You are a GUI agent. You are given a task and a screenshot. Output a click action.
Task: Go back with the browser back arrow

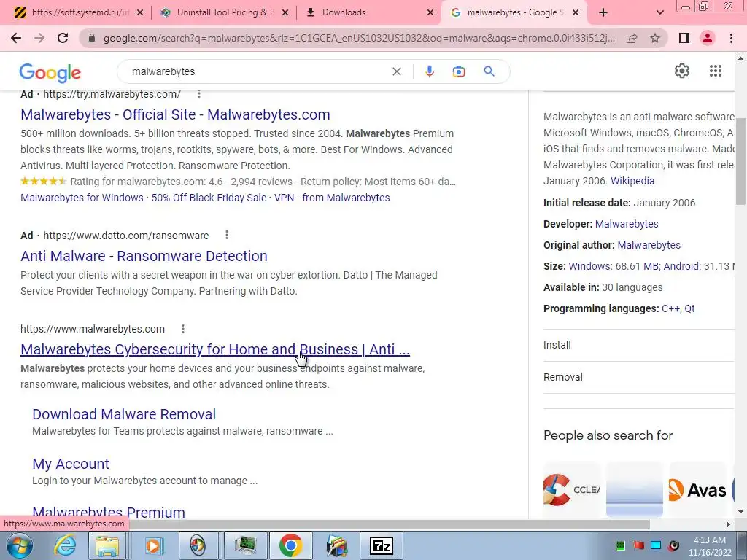(x=16, y=38)
